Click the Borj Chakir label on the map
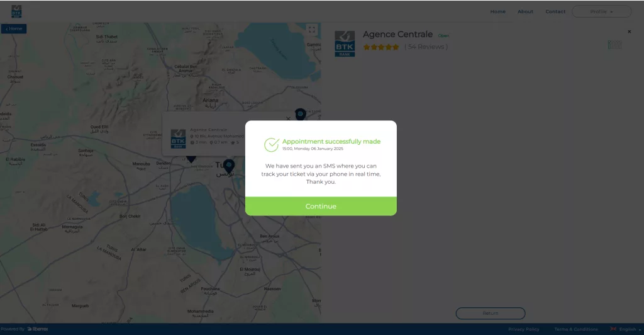The image size is (644, 335). pos(130,216)
